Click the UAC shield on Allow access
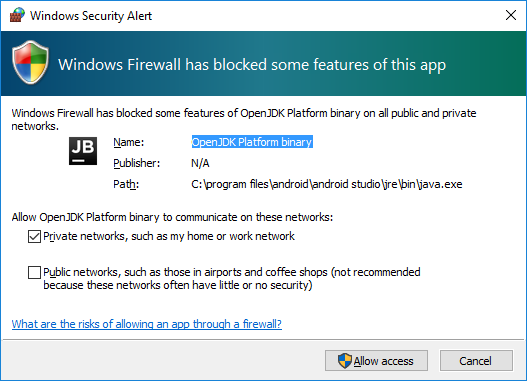This screenshot has width=527, height=381. click(x=344, y=361)
